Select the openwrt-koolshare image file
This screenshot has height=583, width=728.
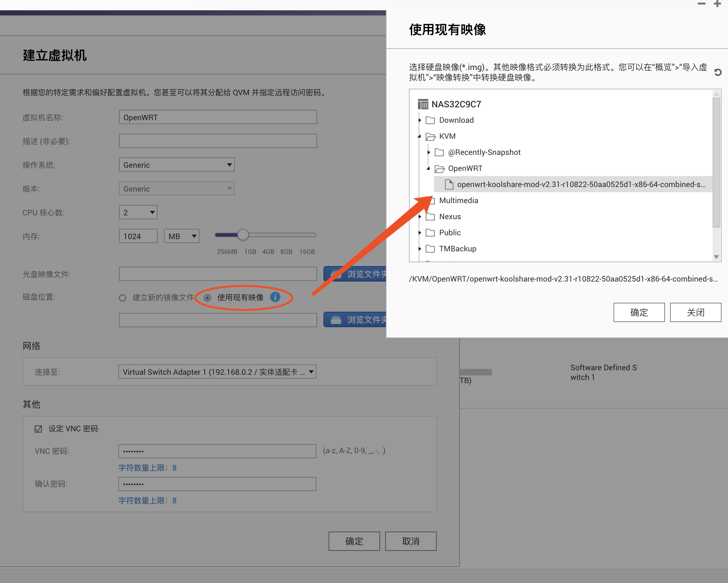point(574,184)
